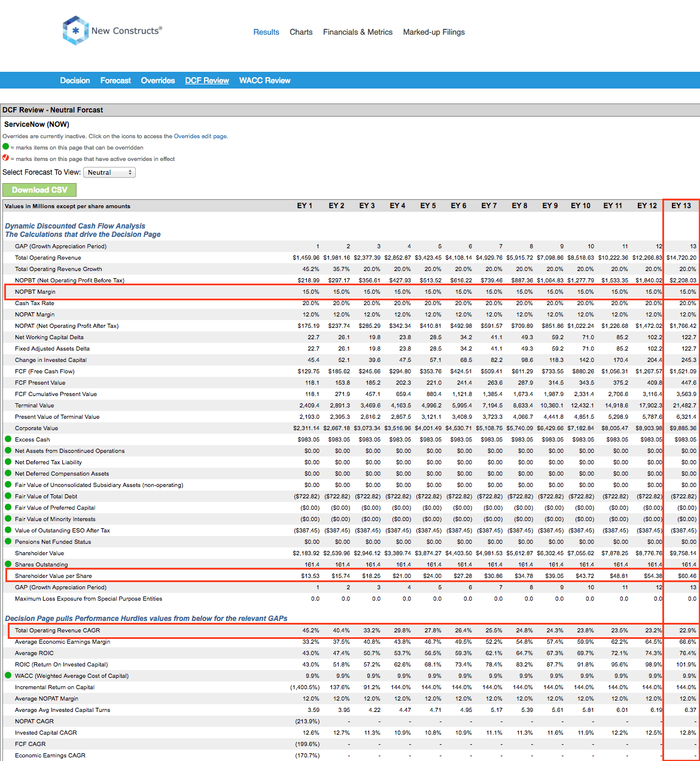This screenshot has height=761, width=700.
Task: Open Financials & Metrics tab
Action: (358, 32)
